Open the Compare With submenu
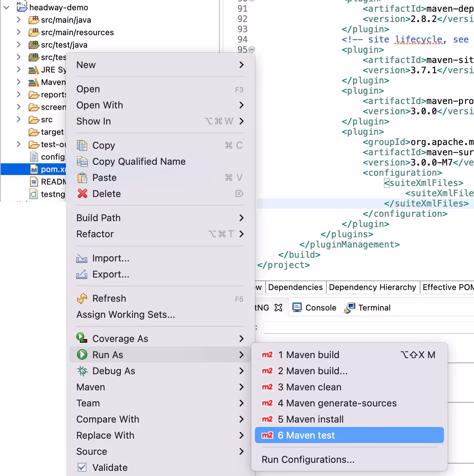 (x=160, y=419)
